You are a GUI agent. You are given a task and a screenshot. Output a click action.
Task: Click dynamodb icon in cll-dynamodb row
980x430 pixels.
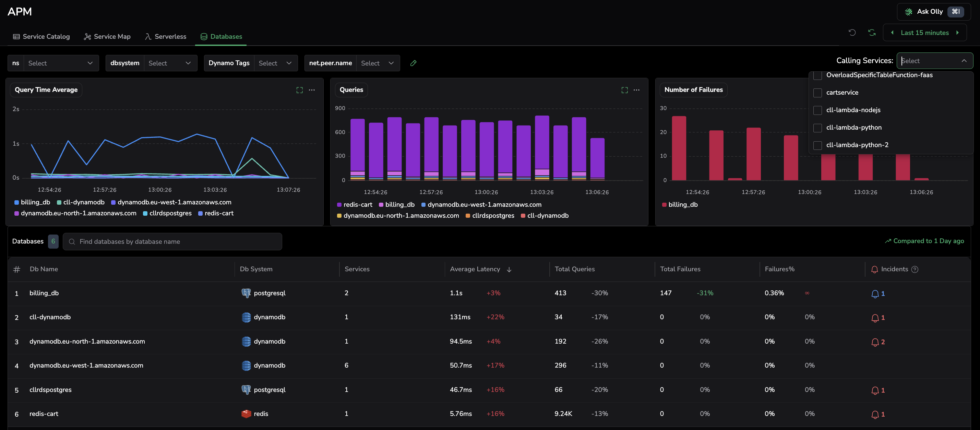pyautogui.click(x=246, y=317)
